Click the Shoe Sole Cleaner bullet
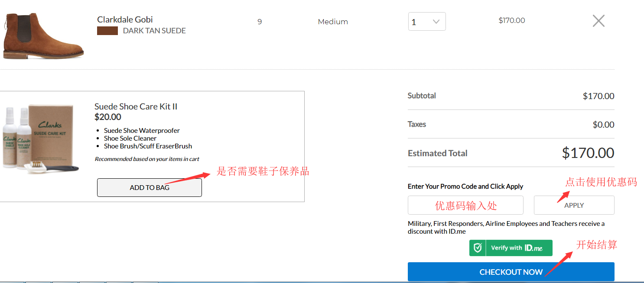Screen dimensions: 644x283 130,138
